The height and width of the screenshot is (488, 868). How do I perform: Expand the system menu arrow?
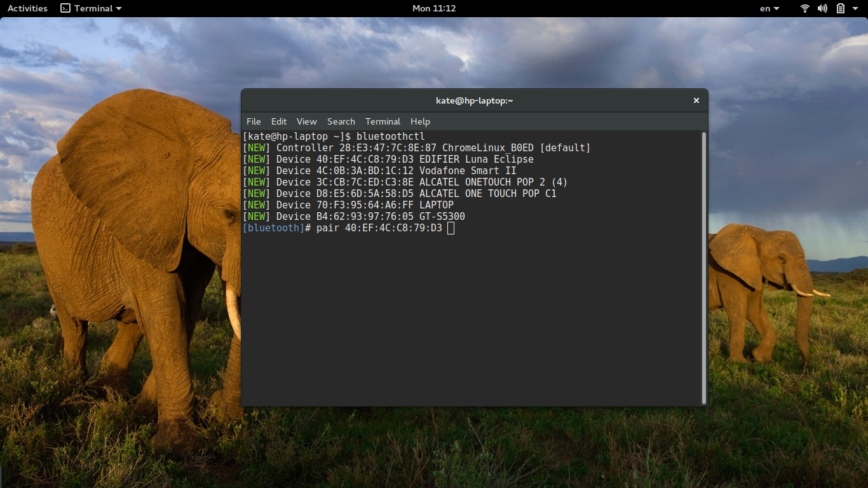pyautogui.click(x=855, y=8)
